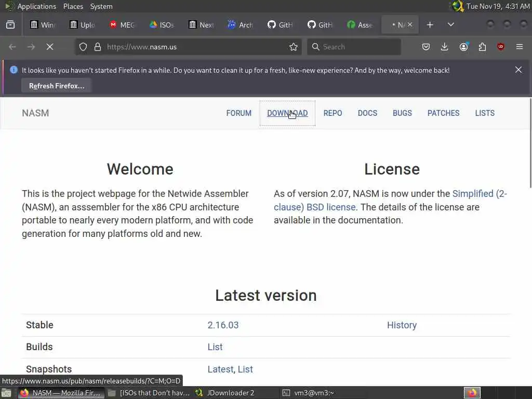Open the Snapshots Latest link
532x399 pixels.
coord(220,369)
